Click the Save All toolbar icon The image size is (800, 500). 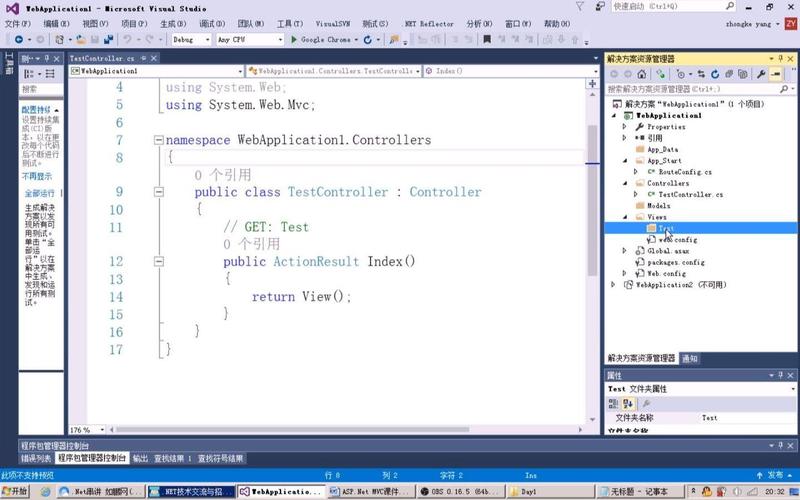(108, 39)
